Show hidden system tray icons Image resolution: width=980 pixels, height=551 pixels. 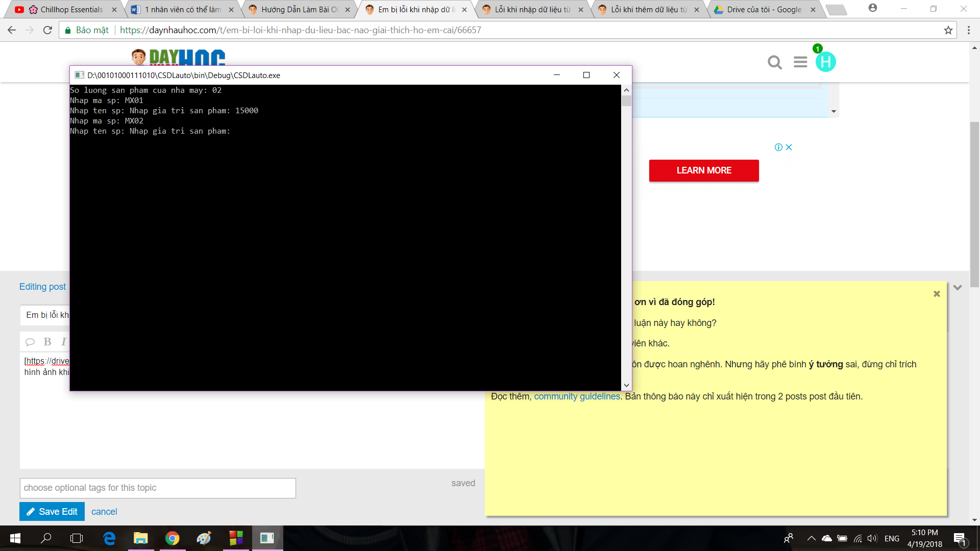[811, 538]
